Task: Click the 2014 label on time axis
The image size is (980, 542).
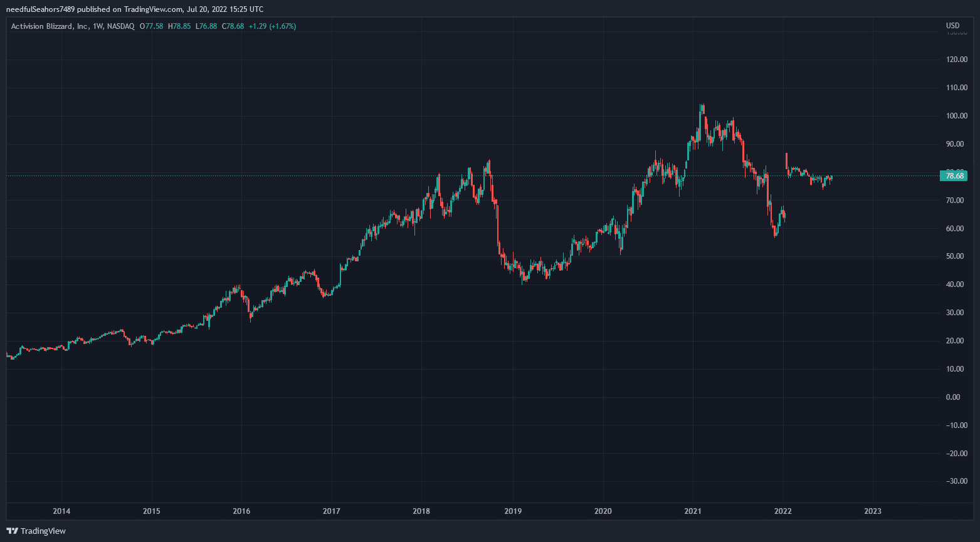Action: tap(61, 511)
